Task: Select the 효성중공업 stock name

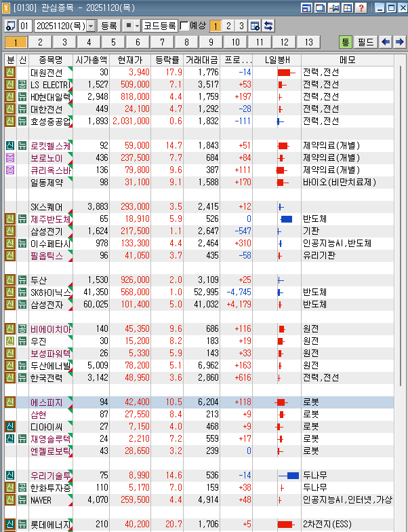Action: 50,121
